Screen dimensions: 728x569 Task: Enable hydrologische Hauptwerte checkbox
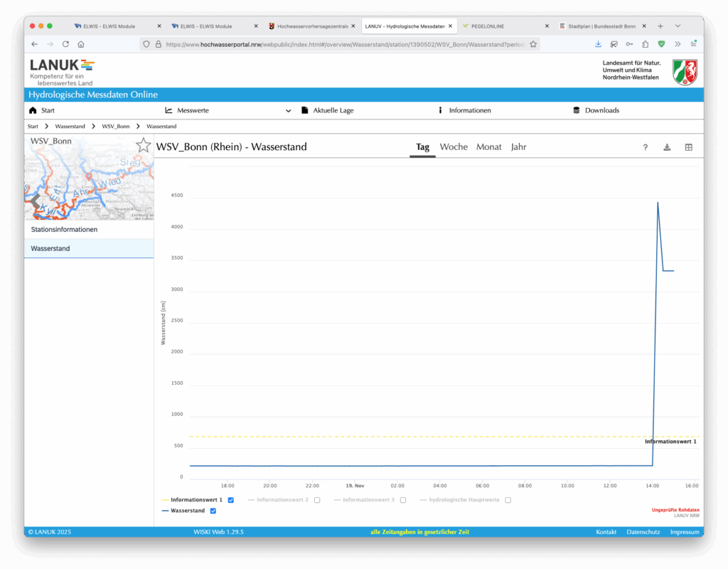point(508,500)
